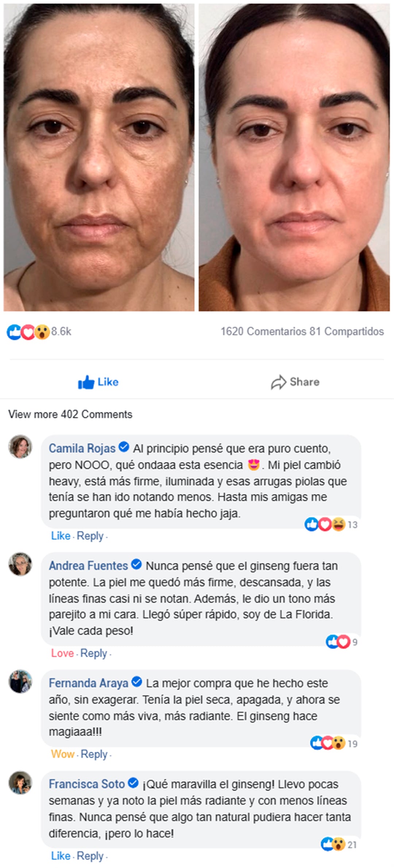
Task: Click the Share arrow icon
Action: 278,382
